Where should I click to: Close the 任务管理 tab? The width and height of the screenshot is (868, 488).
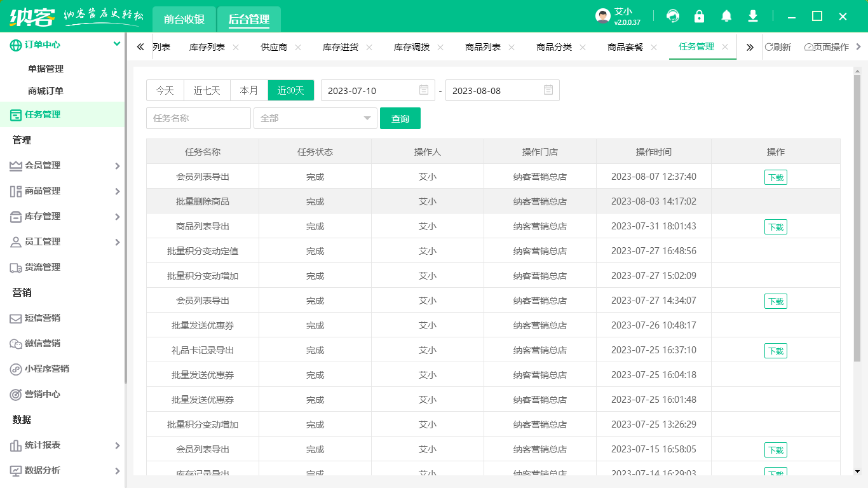725,47
